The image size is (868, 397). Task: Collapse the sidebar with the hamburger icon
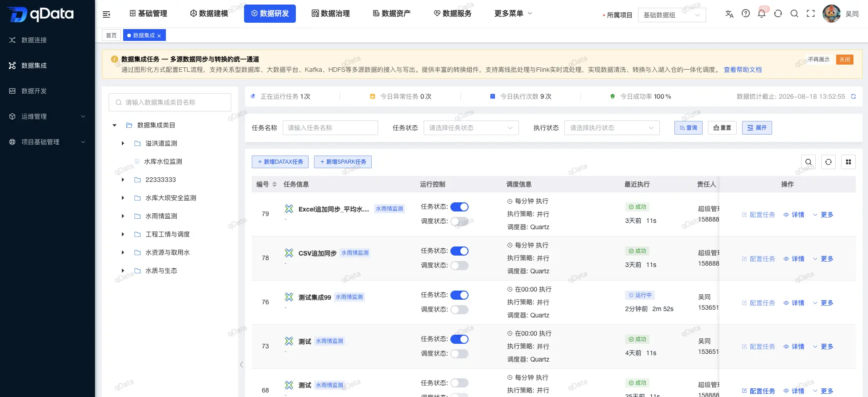click(106, 15)
